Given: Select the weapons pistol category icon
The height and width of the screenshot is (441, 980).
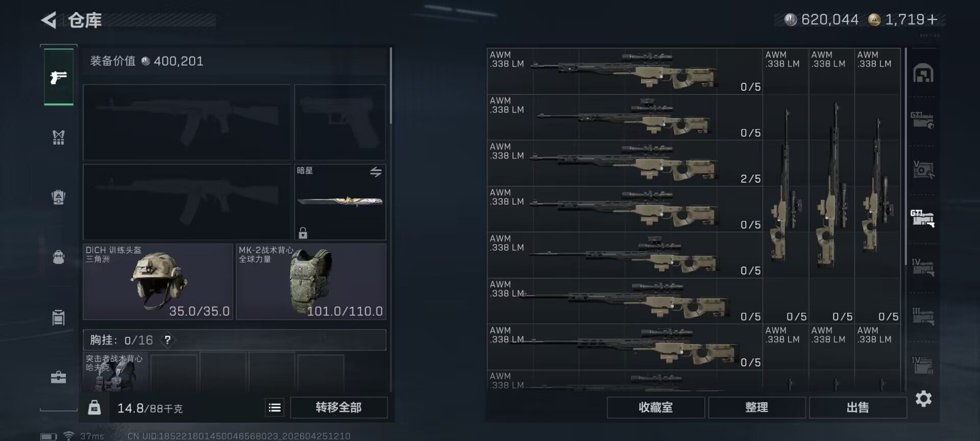Looking at the screenshot, I should (59, 78).
